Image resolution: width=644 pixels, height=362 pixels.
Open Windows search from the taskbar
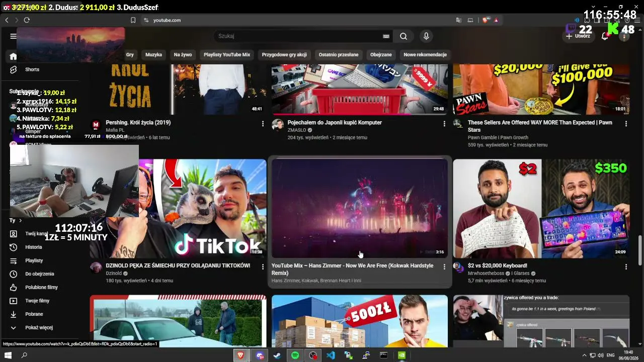[24, 355]
